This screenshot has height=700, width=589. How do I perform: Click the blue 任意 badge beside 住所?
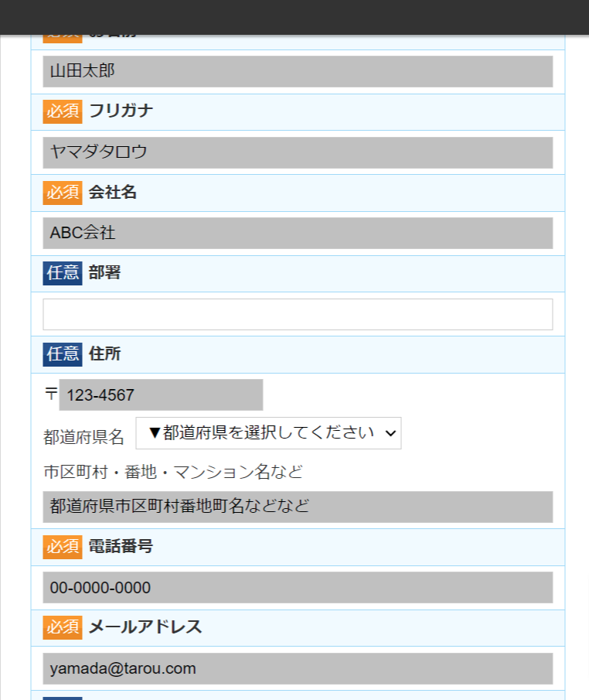click(63, 354)
